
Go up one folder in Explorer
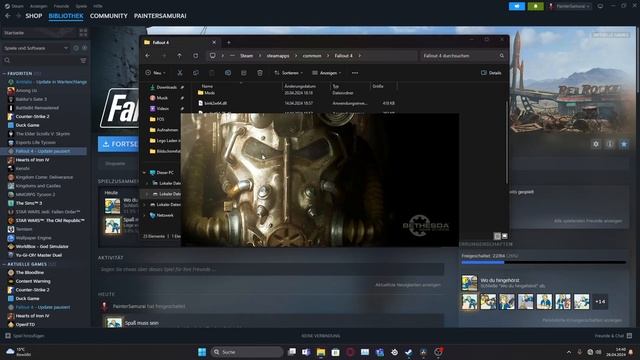(x=179, y=56)
